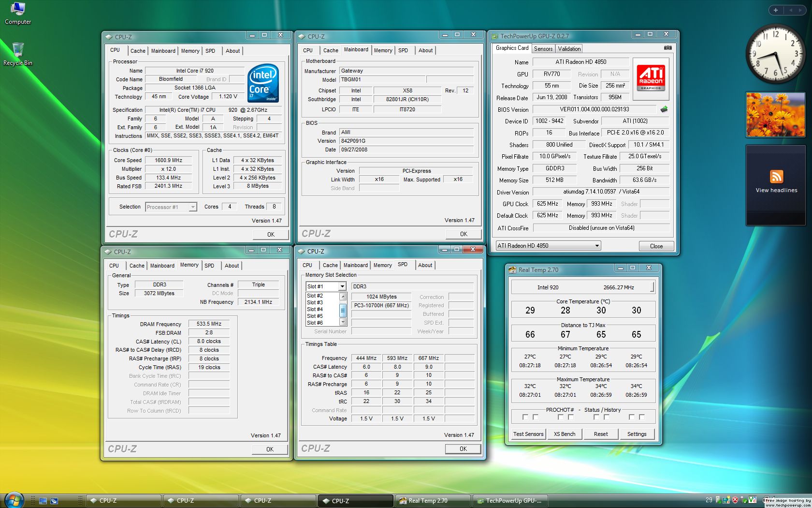Open the Windows Start orb
Viewport: 812px width, 508px height.
click(x=14, y=500)
